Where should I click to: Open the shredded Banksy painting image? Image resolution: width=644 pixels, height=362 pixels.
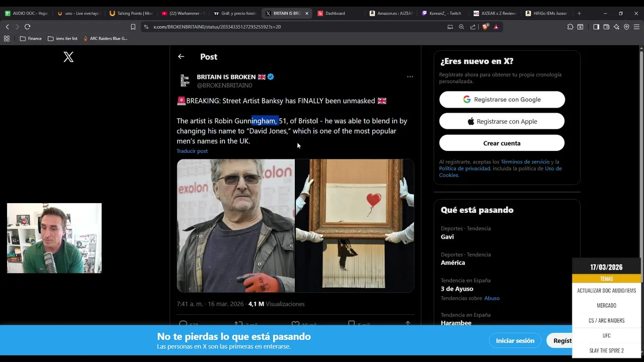(x=355, y=226)
